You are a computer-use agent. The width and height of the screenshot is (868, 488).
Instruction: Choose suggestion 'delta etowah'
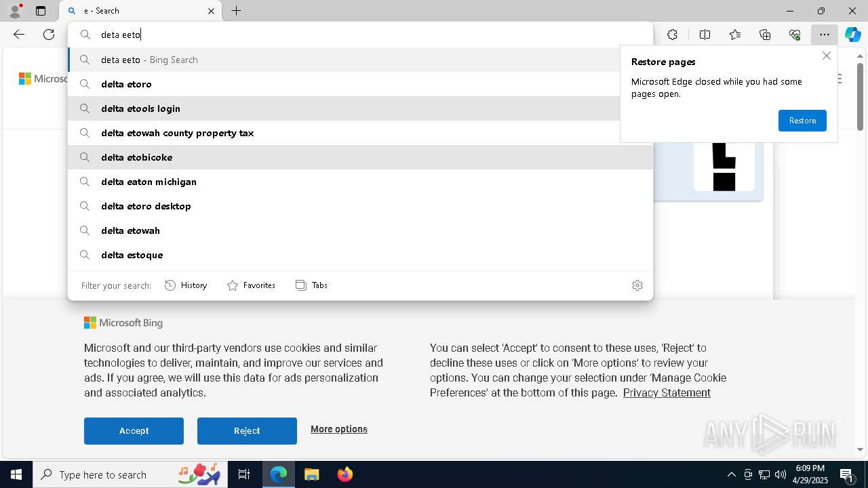360,230
